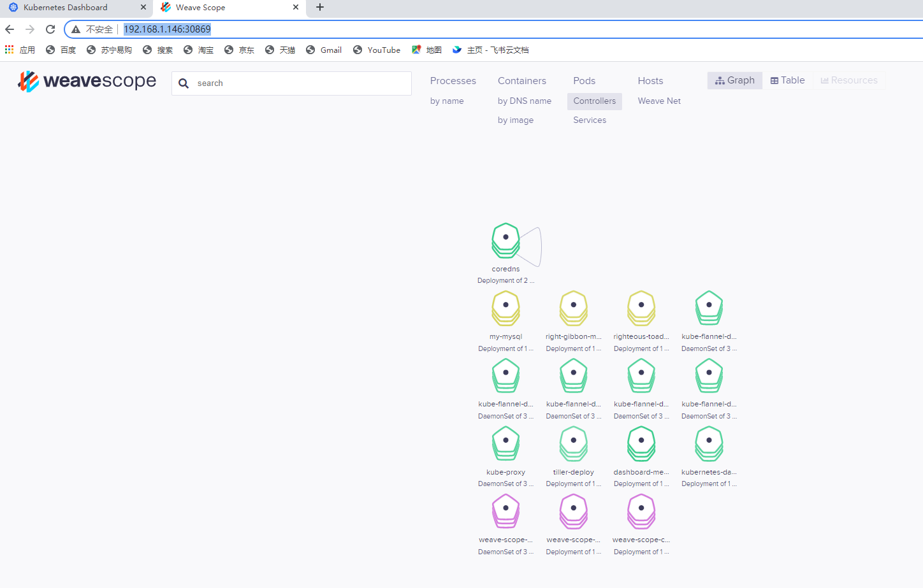Open the 京东 bookmark
Viewport: 923px width, 588px height.
click(x=239, y=50)
